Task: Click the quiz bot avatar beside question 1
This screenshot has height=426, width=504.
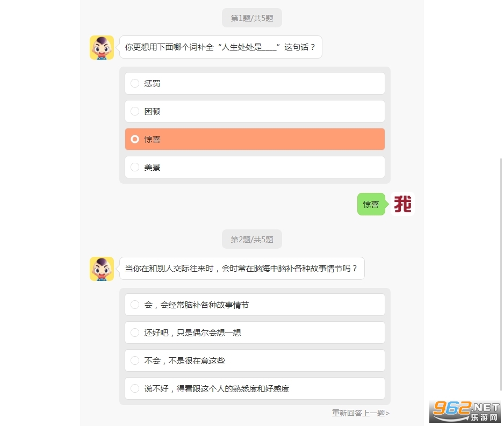Action: click(102, 47)
